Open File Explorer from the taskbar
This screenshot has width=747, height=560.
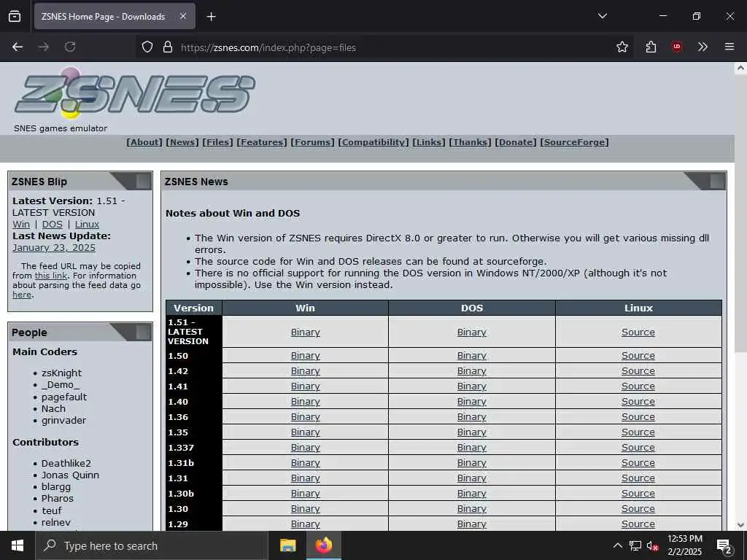[x=287, y=545]
